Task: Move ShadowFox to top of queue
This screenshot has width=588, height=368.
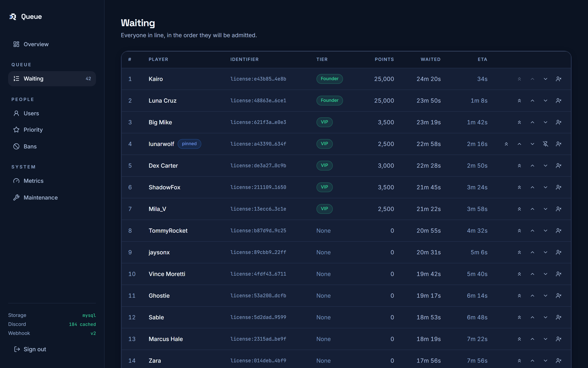Action: point(519,187)
